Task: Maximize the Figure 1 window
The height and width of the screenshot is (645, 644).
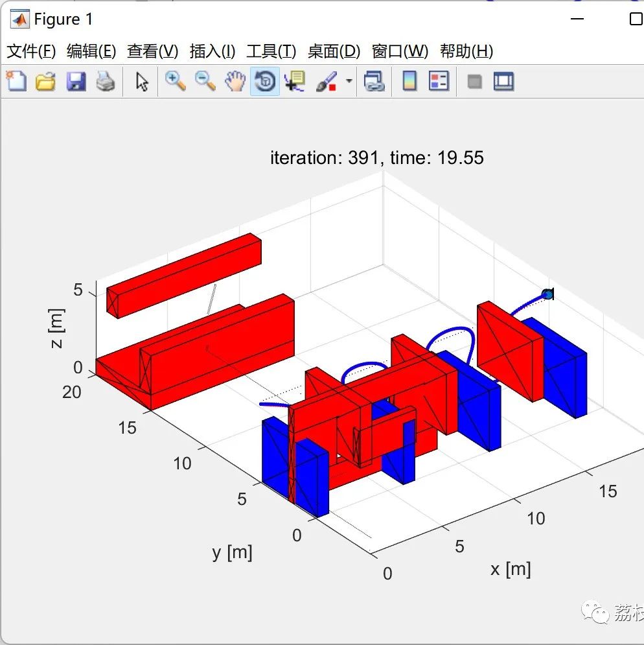Action: tap(636, 19)
